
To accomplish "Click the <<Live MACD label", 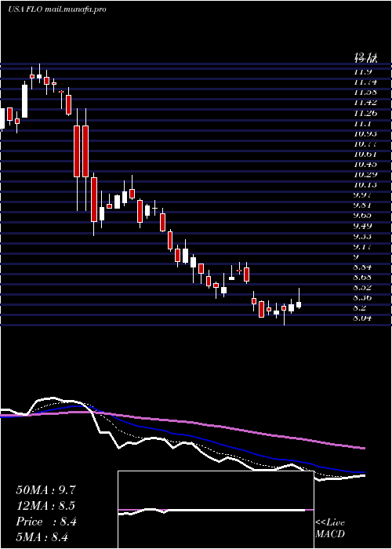I will 330,529.
